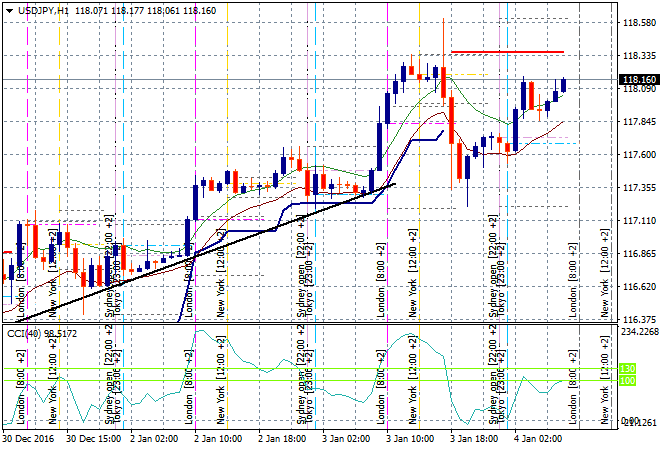660x450 pixels.
Task: Click the highlighted current price label 118.160
Action: [x=639, y=80]
